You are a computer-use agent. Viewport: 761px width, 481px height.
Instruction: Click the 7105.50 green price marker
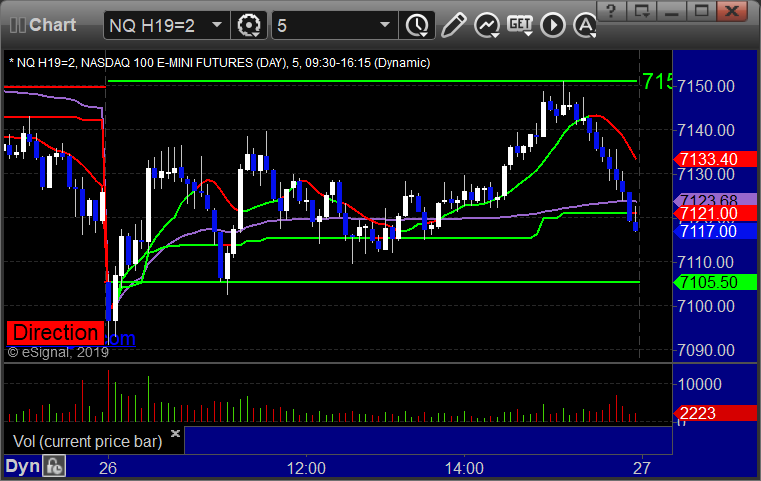[x=715, y=282]
